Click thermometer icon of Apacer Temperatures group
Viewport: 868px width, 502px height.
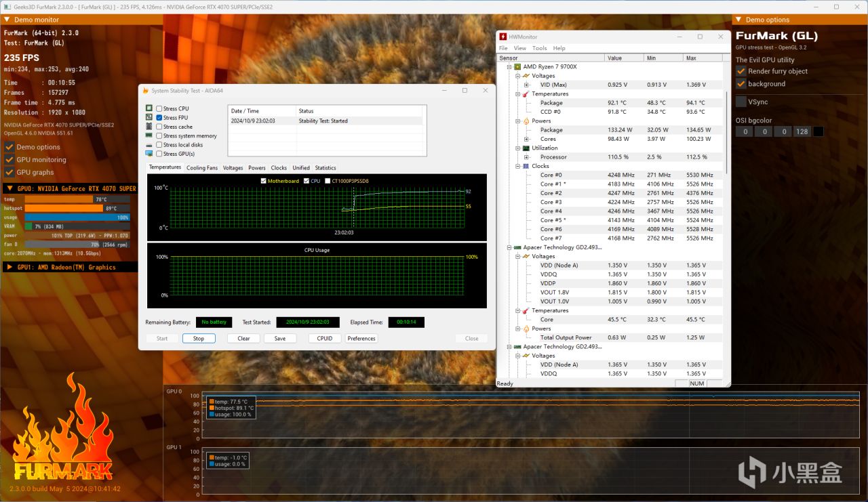(x=526, y=311)
